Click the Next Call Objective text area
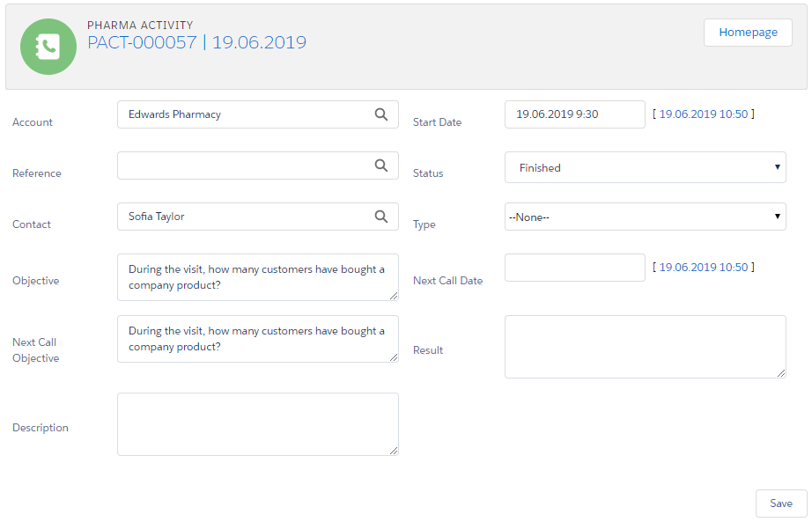The height and width of the screenshot is (522, 812). (x=257, y=339)
